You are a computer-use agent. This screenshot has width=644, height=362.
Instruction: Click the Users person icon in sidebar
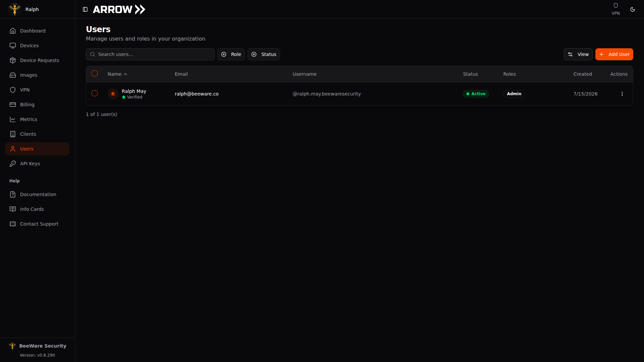point(13,149)
